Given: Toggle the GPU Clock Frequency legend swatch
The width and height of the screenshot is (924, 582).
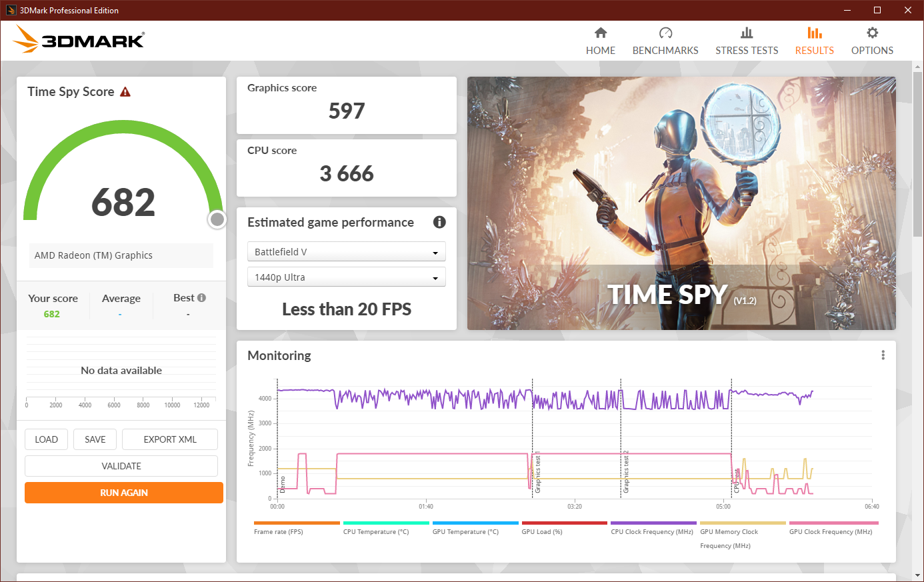Looking at the screenshot, I should 834,523.
